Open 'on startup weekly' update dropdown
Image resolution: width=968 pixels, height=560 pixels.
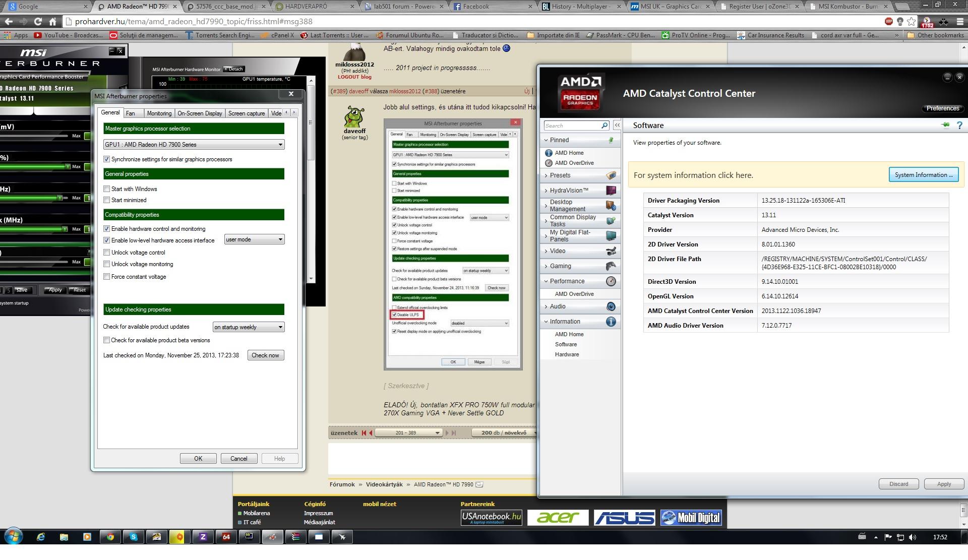pos(249,327)
